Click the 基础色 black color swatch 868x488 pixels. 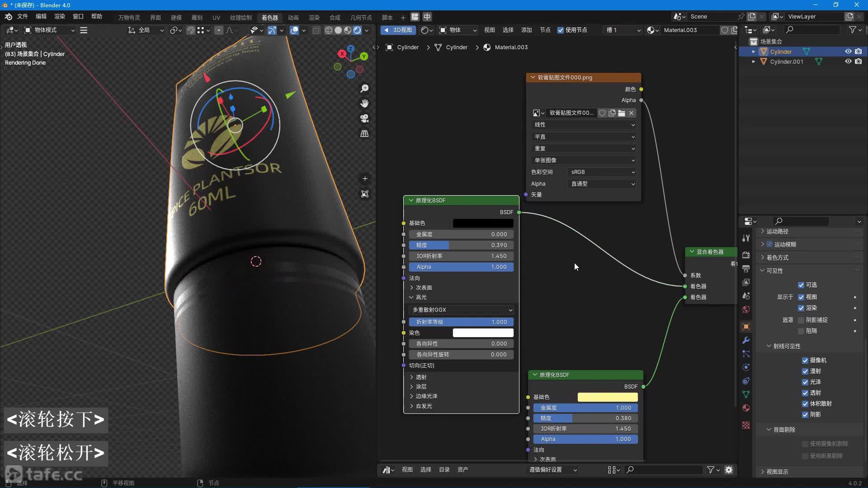point(483,223)
